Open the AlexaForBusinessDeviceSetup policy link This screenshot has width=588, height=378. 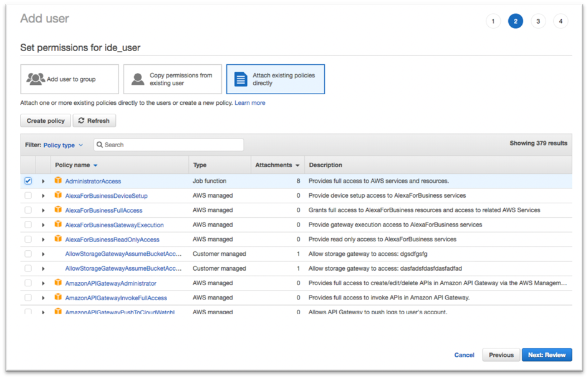107,196
